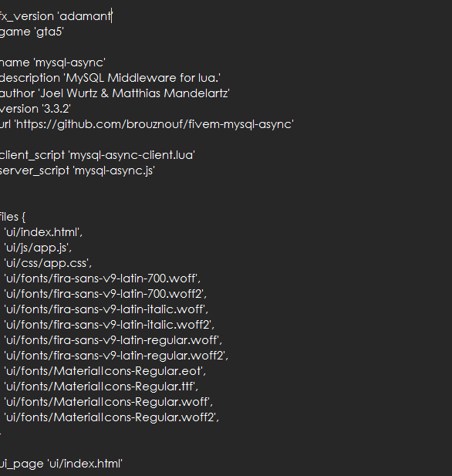
Task: Click the description 'MySQL Middleware for lua.' text
Action: pos(110,78)
